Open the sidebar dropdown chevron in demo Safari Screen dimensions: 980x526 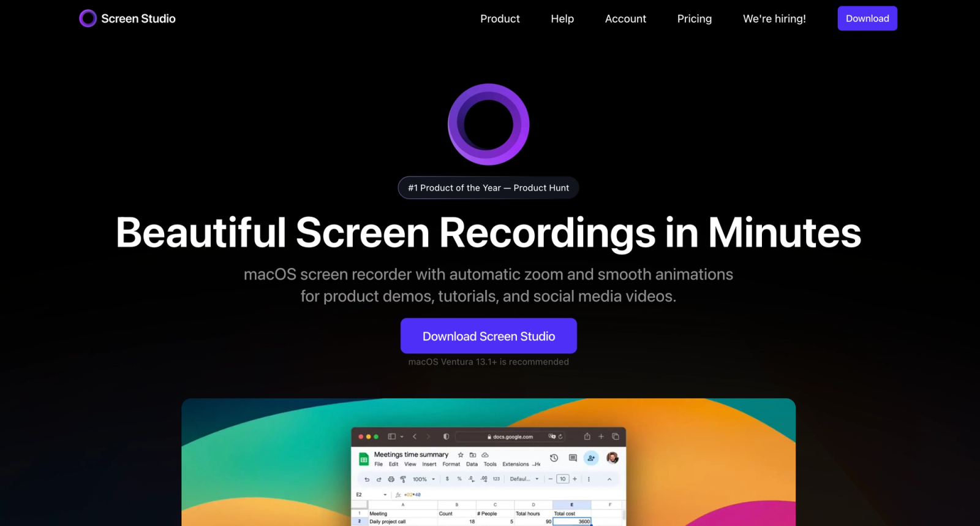[402, 436]
